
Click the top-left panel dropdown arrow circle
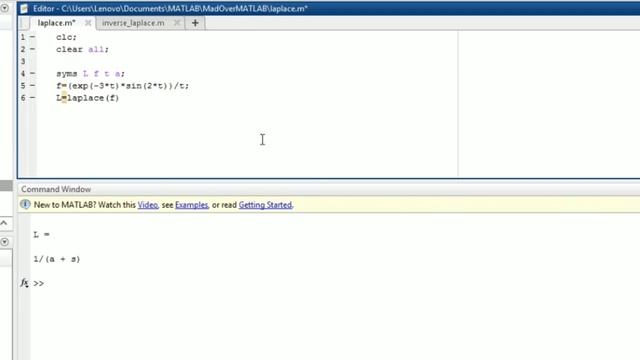coord(4,8)
